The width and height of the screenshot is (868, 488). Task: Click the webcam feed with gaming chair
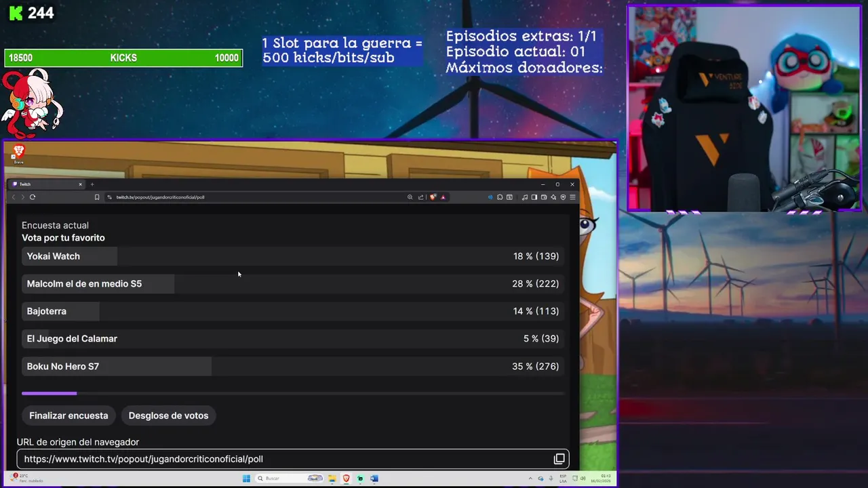(744, 108)
